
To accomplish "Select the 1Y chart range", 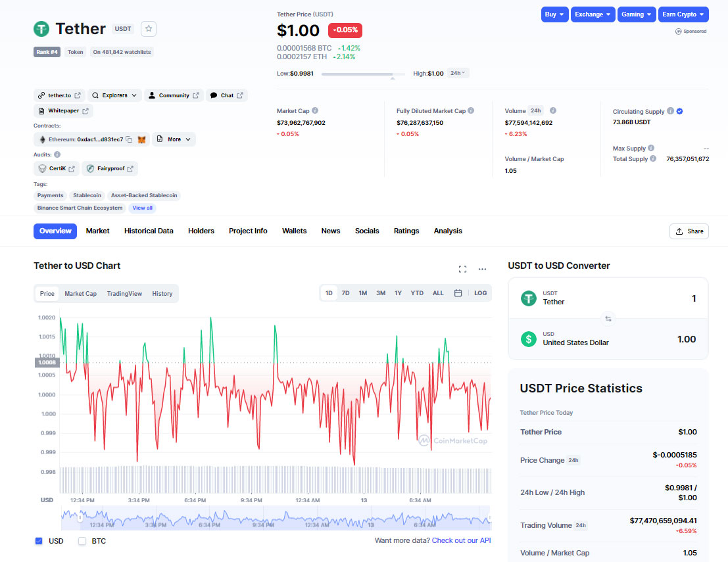I will pos(398,293).
